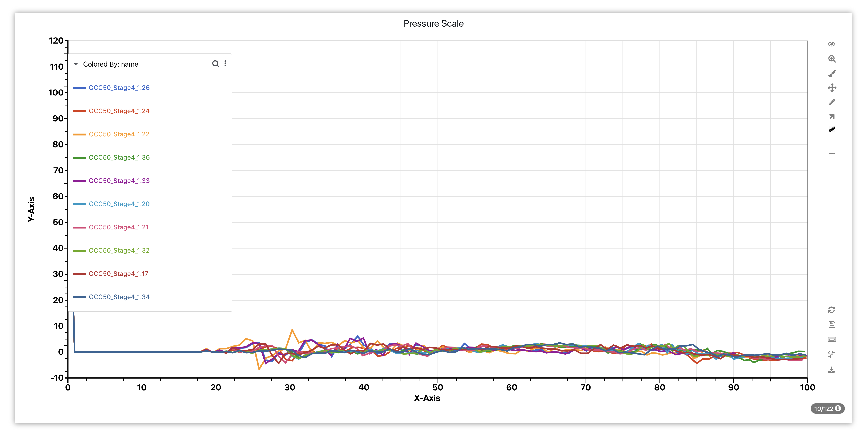Toggle OCC50_Stage4_1.32 series in legend
This screenshot has height=437, width=868.
pos(119,251)
